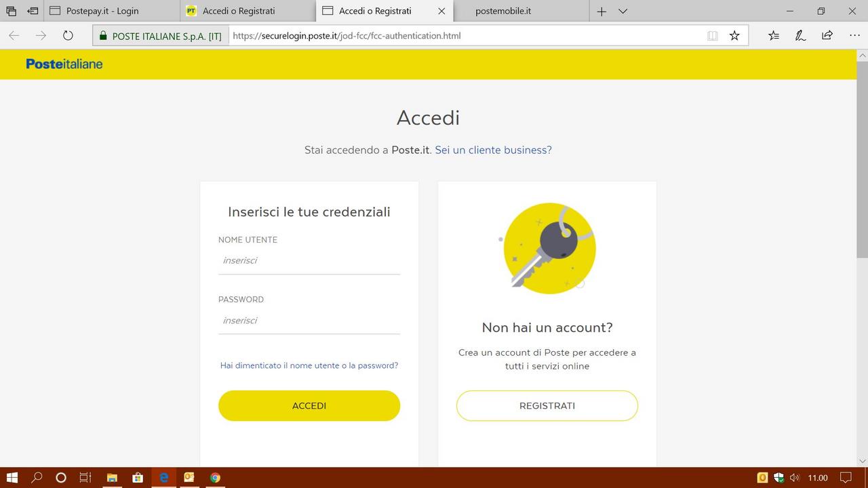Click the page vertical scrollbar

point(862,159)
